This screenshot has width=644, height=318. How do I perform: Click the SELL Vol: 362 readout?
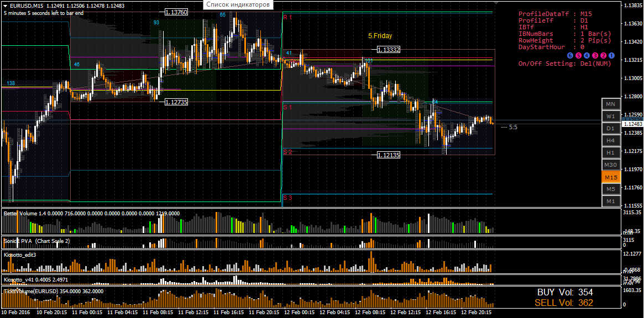564,303
